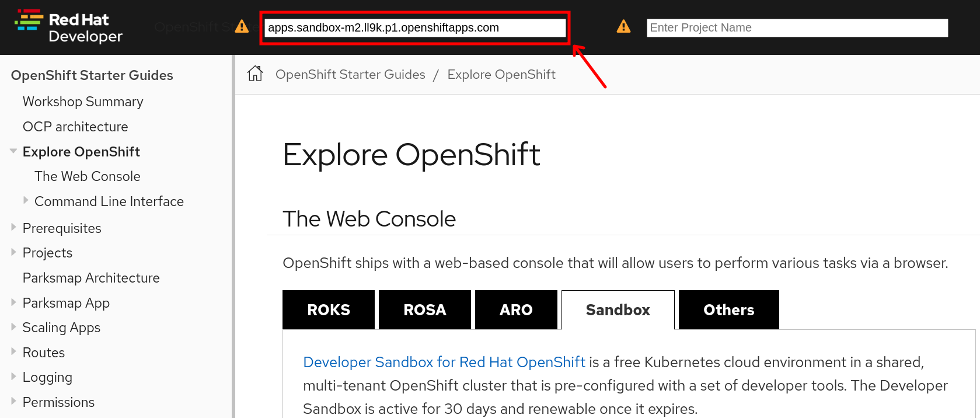
Task: Expand the Command Line Interface arrow
Action: (x=26, y=200)
